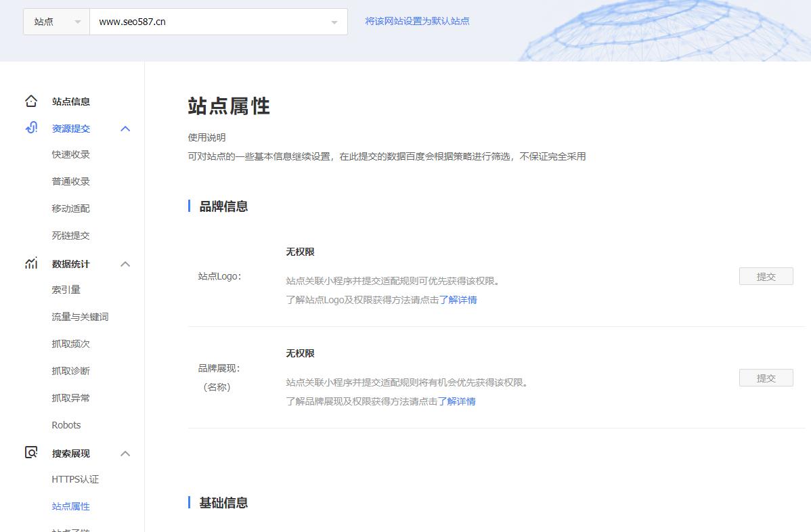Click the 资源提交 sidebar icon
This screenshot has height=532, width=811.
point(30,128)
